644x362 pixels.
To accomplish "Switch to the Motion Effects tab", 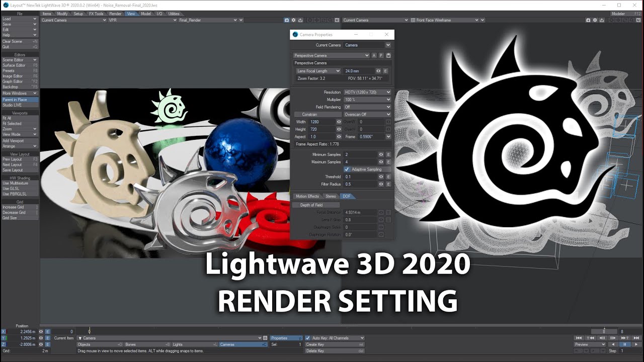I will [x=307, y=196].
